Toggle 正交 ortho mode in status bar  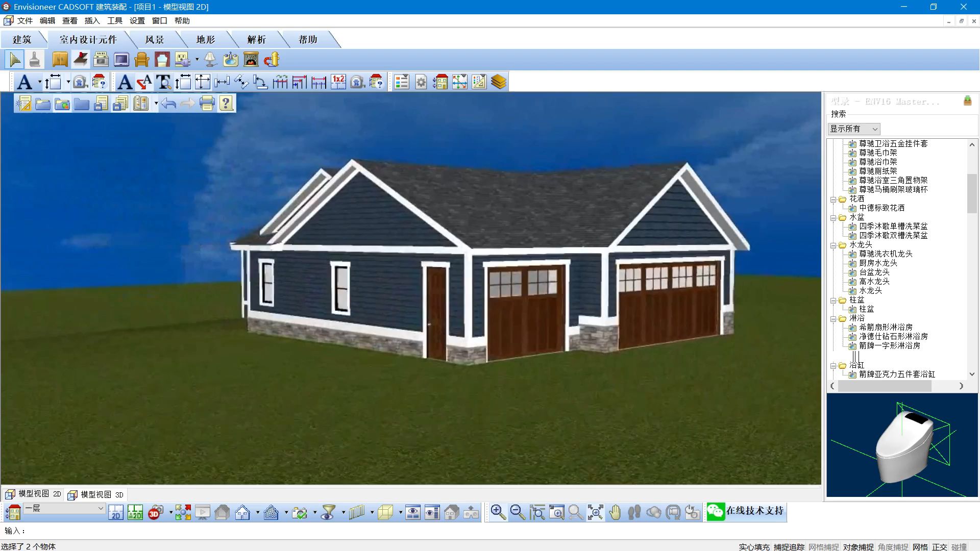(939, 546)
